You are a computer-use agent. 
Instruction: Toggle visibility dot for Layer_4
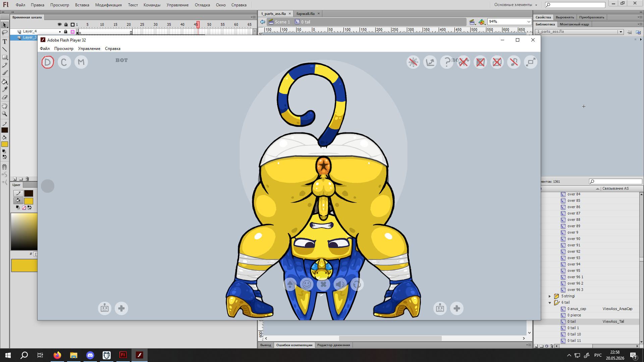pyautogui.click(x=60, y=32)
